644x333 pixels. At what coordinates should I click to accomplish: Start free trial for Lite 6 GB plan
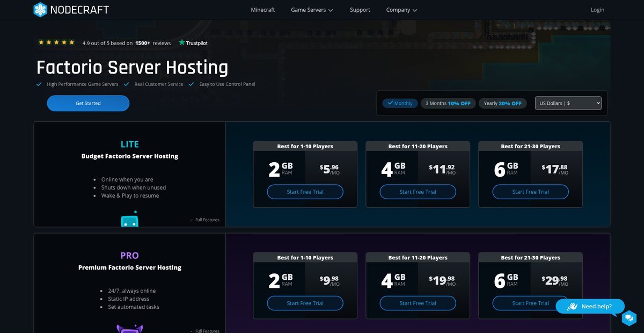click(531, 192)
